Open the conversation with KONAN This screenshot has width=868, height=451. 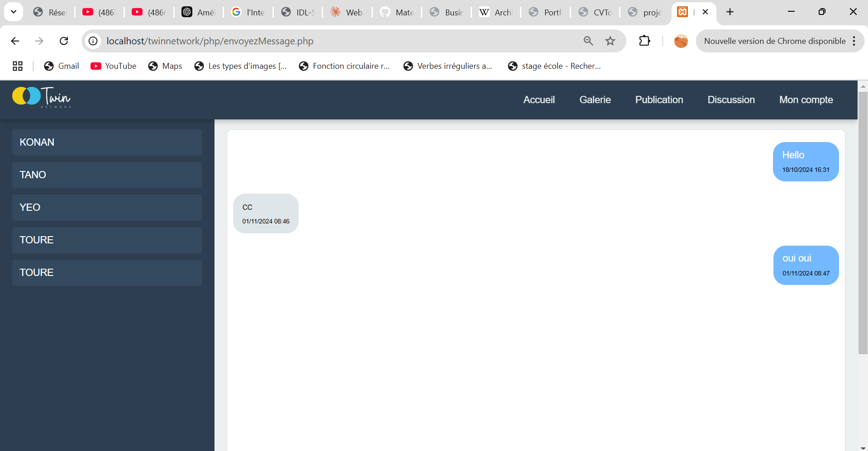(107, 142)
